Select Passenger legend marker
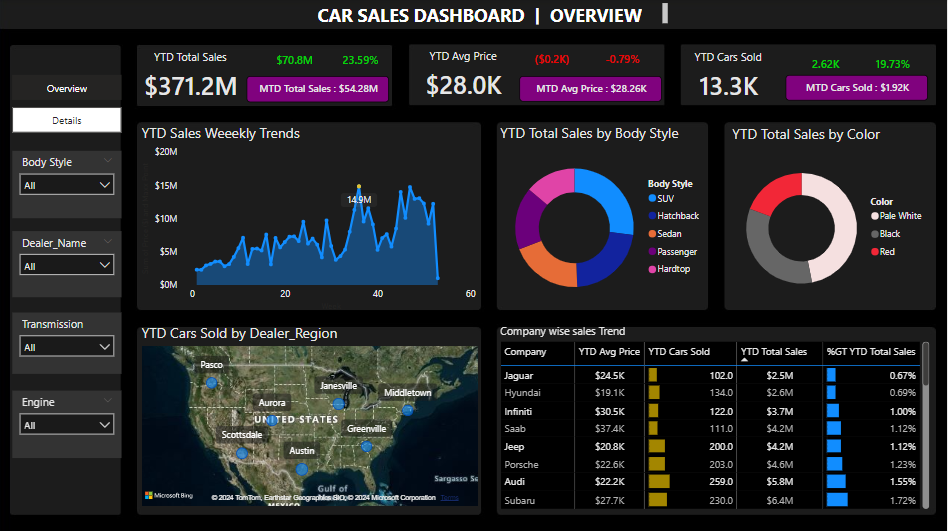Screen dimensions: 948x531 [652, 252]
